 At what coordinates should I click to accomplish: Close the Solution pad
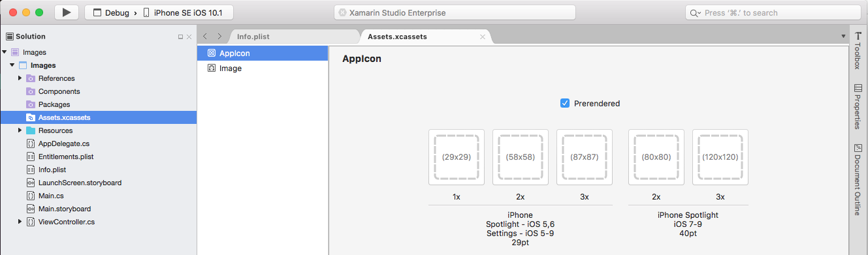(x=189, y=37)
